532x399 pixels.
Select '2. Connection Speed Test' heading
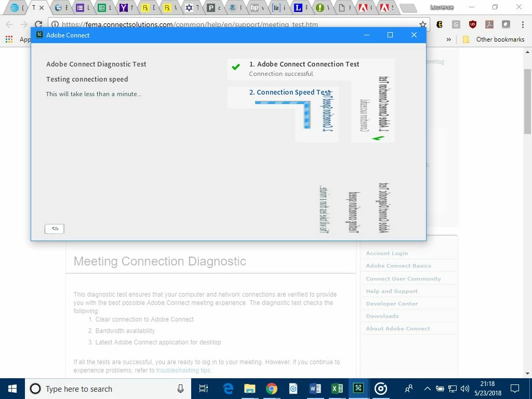pos(290,92)
